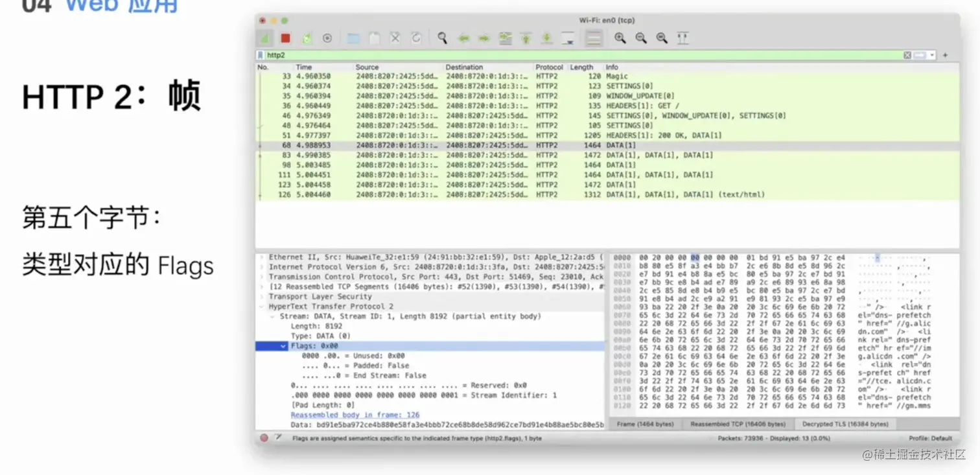Select packet 35 WINDOW_UPDATE[0]
This screenshot has height=475, width=980.
(608, 96)
